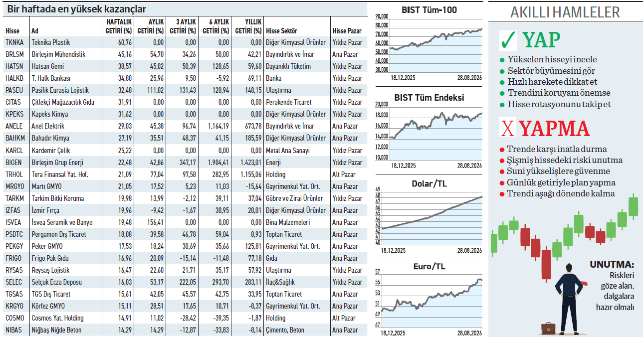Click the T. Halk Bankası name
This screenshot has height=339, width=644.
click(51, 78)
